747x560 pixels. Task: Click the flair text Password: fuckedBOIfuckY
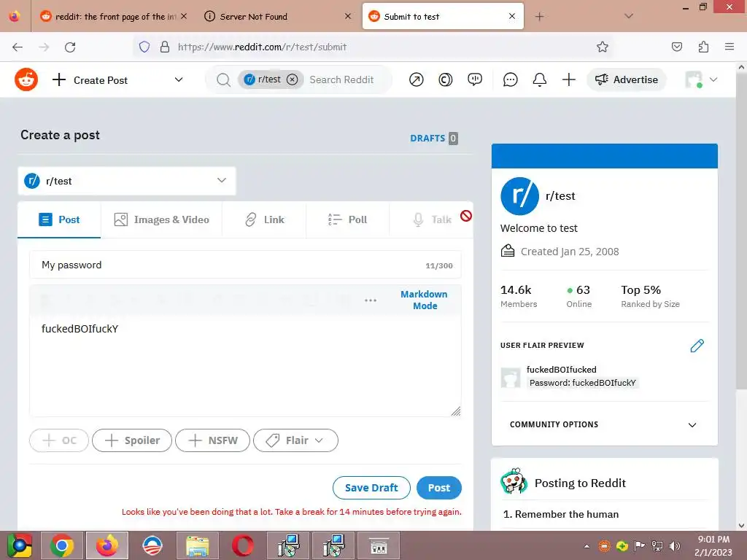point(583,383)
